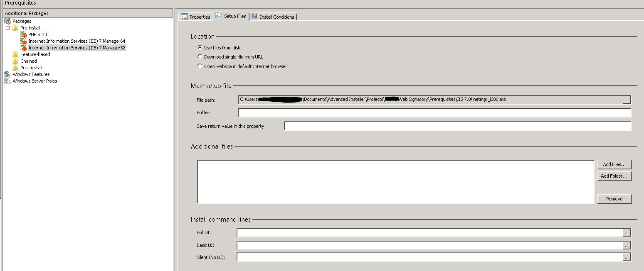Select the Chained folder tree item
Screen dimensions: 644x271
28,61
